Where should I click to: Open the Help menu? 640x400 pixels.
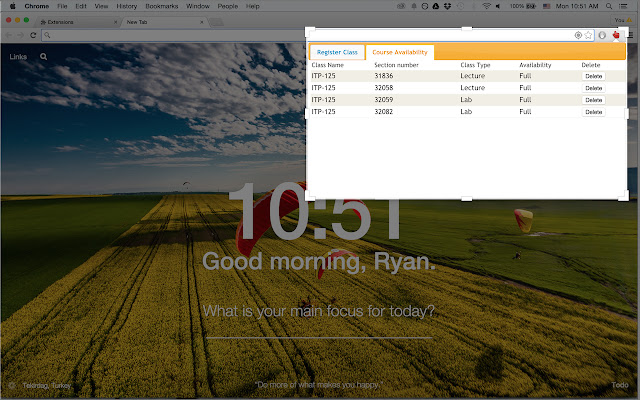pos(253,6)
